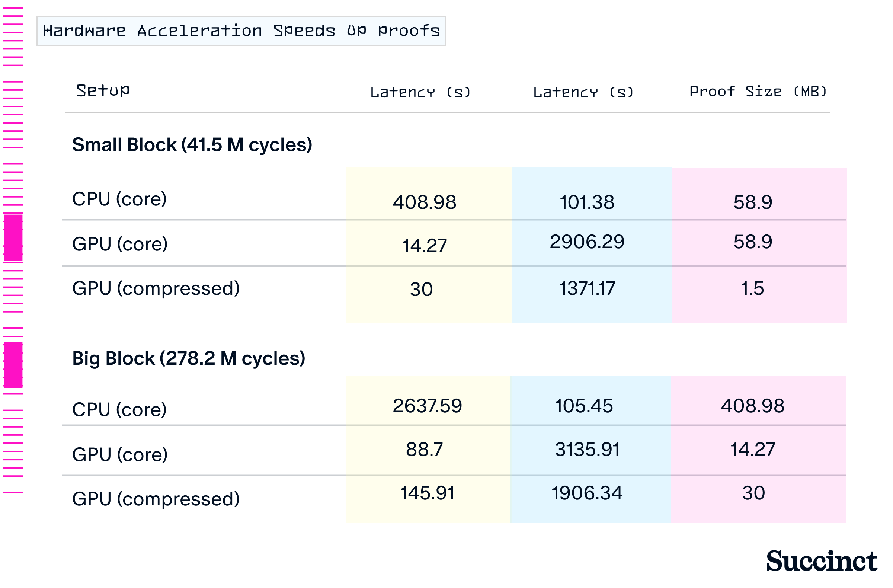Viewport: 893px width, 588px height.
Task: Click the lower solid magenta block in left ruler
Action: (13, 364)
